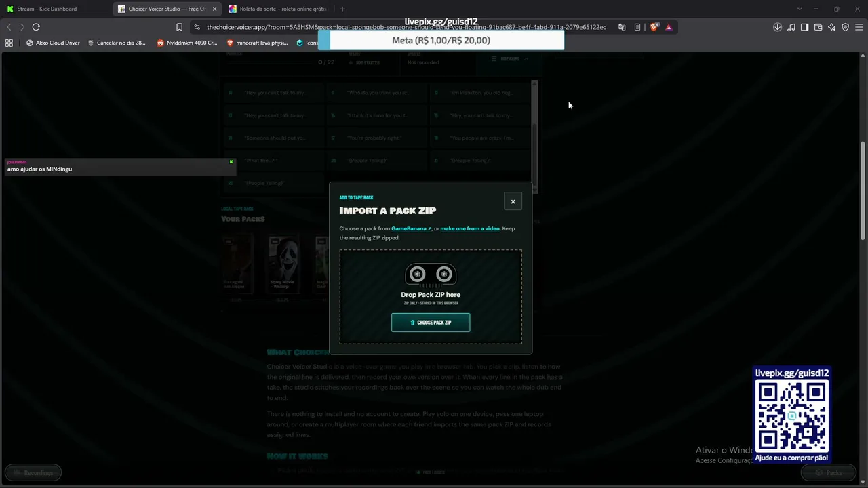Screen dimensions: 868x488
Task: Select the clip "I'm Plankton, you old hag..."
Action: 481,93
